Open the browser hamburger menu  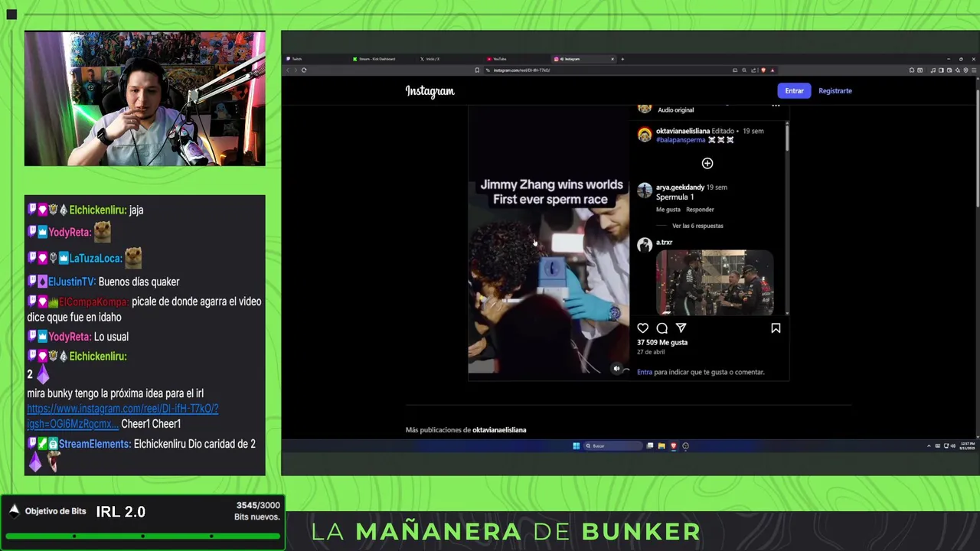(x=974, y=70)
